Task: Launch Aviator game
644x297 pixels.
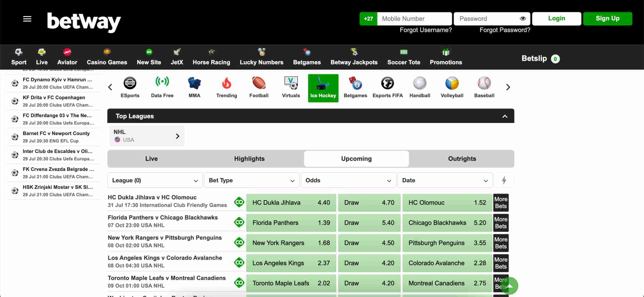Action: [67, 57]
